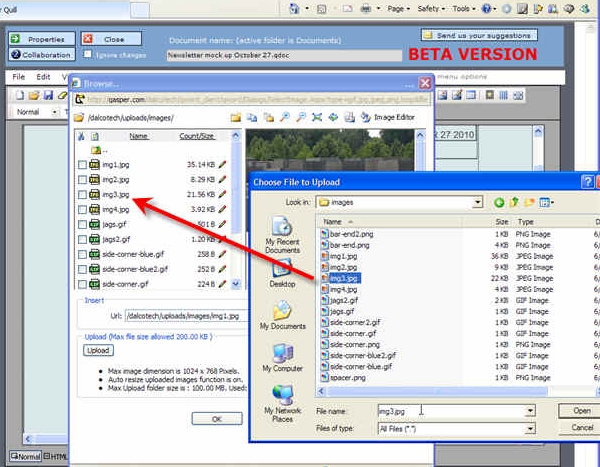The image size is (600, 467).
Task: Click the new document icon in editor toolbar
Action: pos(20,95)
